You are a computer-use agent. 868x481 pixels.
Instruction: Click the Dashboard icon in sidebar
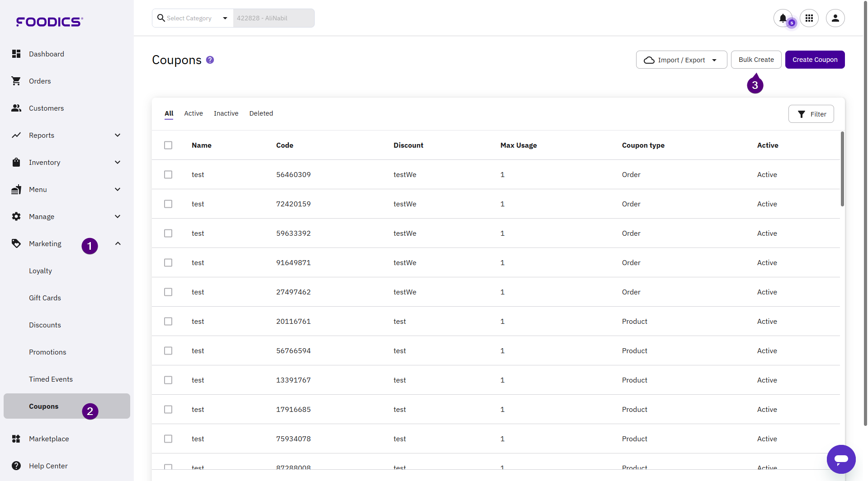[x=16, y=54]
